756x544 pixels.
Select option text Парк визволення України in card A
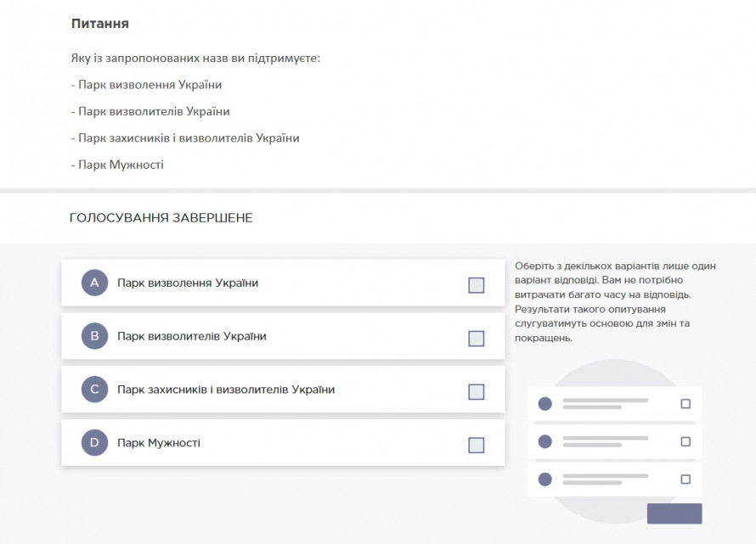(188, 283)
